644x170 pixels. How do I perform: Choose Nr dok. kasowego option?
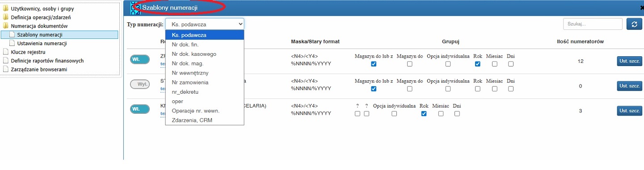pos(205,54)
